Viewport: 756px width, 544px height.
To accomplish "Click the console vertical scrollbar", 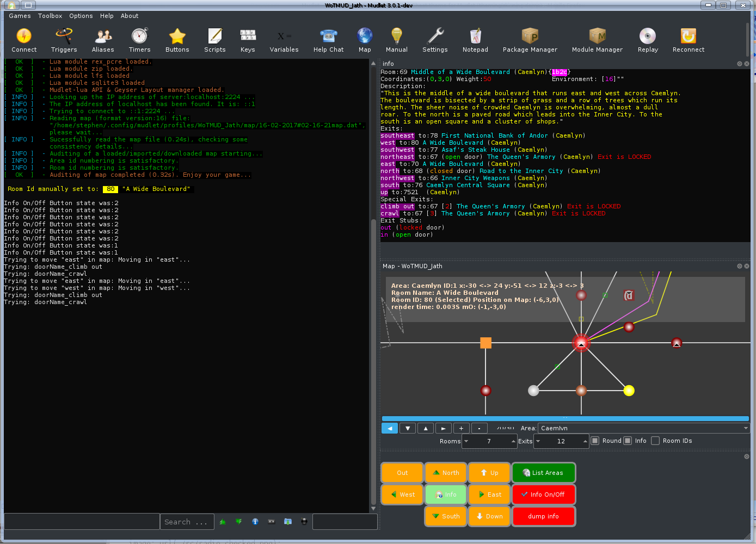I will point(373,285).
